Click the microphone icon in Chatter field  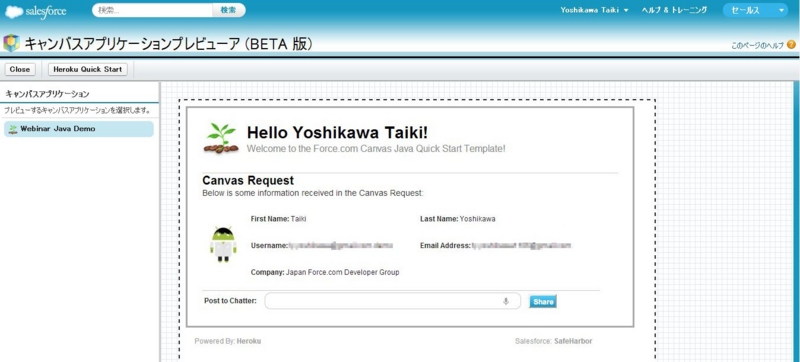coord(506,301)
